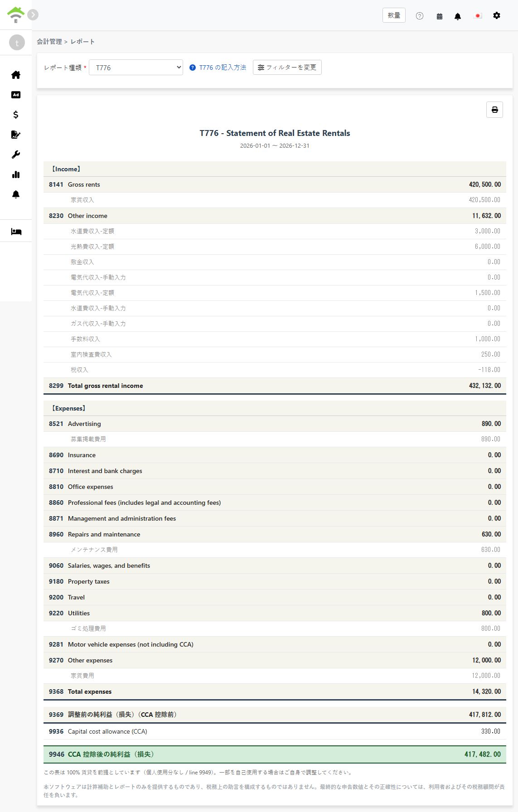Select the 9270 Other expenses row
Screen dimensions: 518x812
coord(275,660)
